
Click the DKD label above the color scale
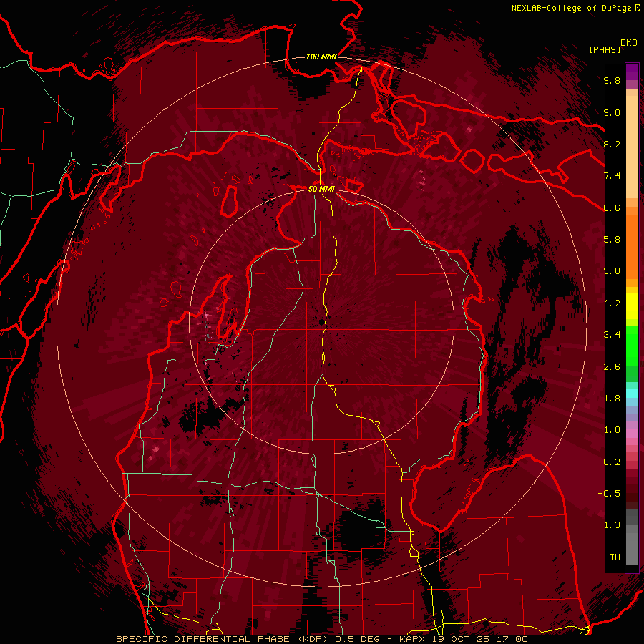[x=629, y=43]
